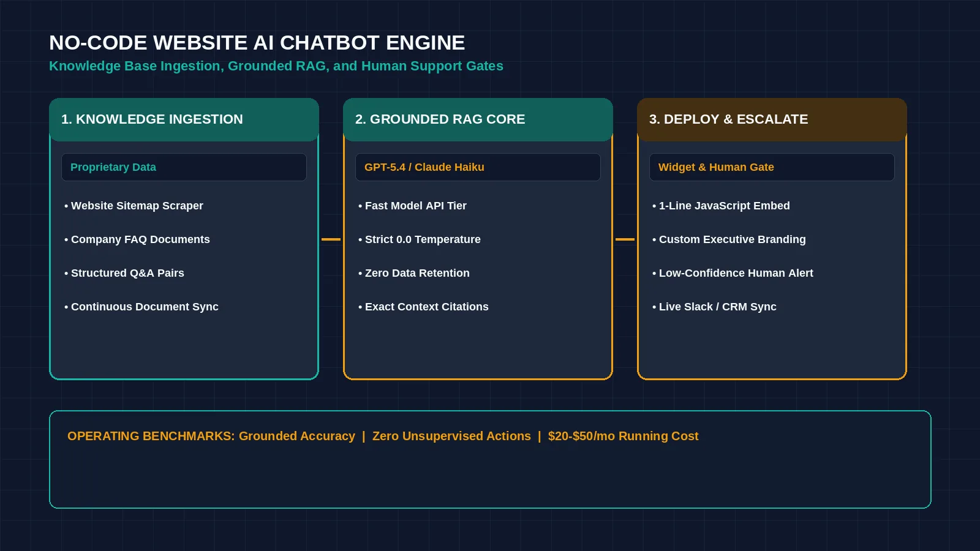Viewport: 980px width, 551px height.
Task: Click 'Strict 0.0 Temperature' bullet
Action: click(419, 239)
